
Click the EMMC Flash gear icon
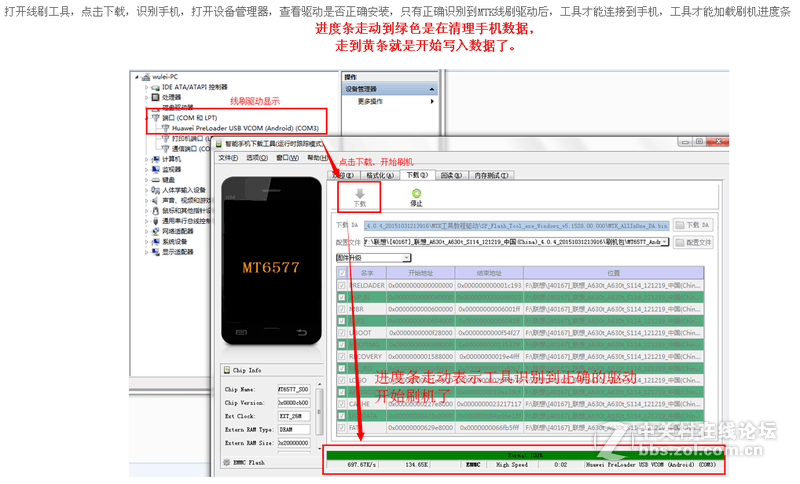pyautogui.click(x=227, y=462)
